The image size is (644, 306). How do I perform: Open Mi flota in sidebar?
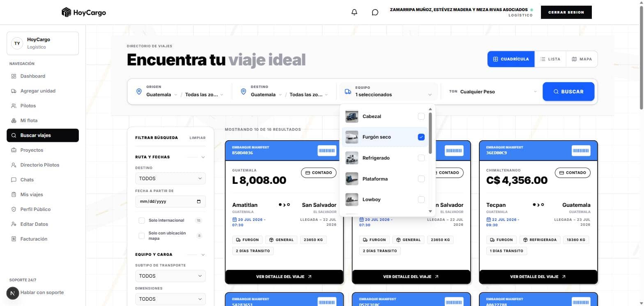43,121
